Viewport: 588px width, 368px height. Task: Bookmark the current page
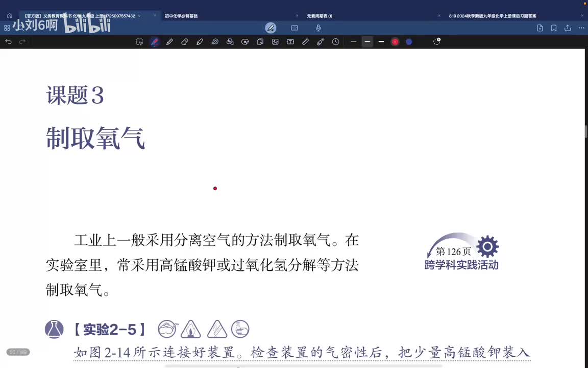click(x=554, y=28)
